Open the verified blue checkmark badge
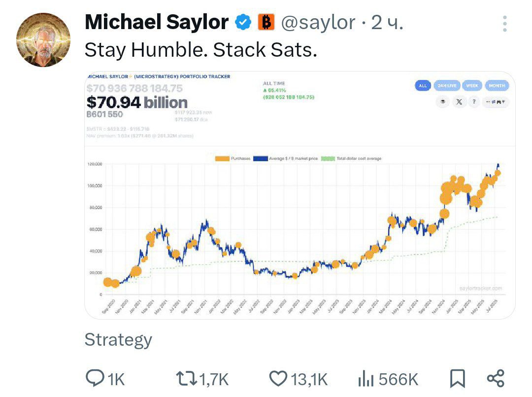Image resolution: width=532 pixels, height=397 pixels. pyautogui.click(x=243, y=23)
